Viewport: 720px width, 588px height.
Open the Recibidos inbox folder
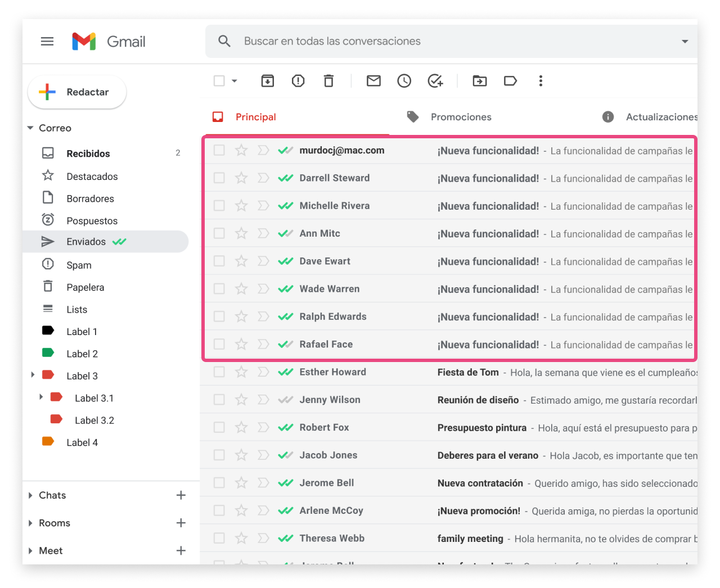pos(88,153)
